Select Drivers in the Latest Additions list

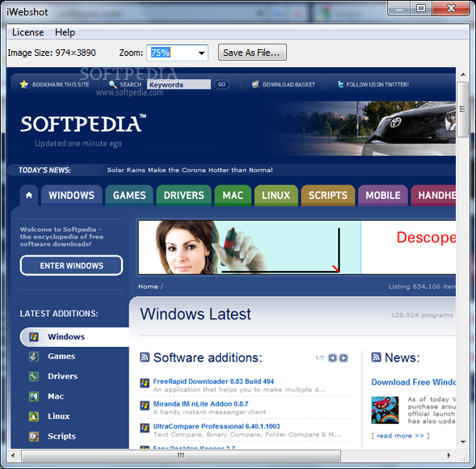(62, 376)
